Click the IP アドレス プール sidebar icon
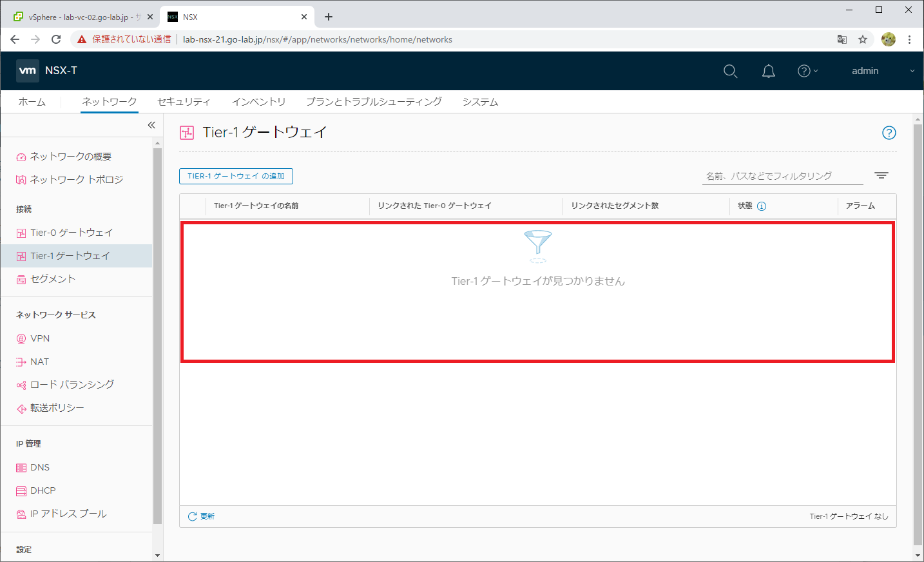This screenshot has height=562, width=924. click(21, 514)
